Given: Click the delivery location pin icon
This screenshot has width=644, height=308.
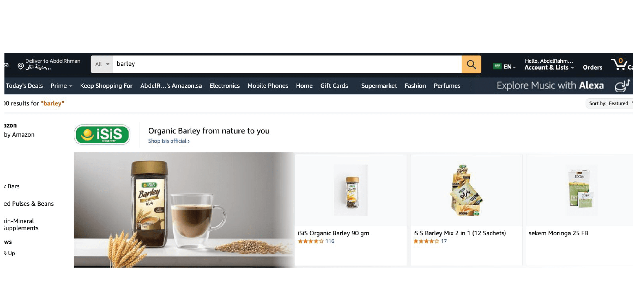Looking at the screenshot, I should point(21,66).
